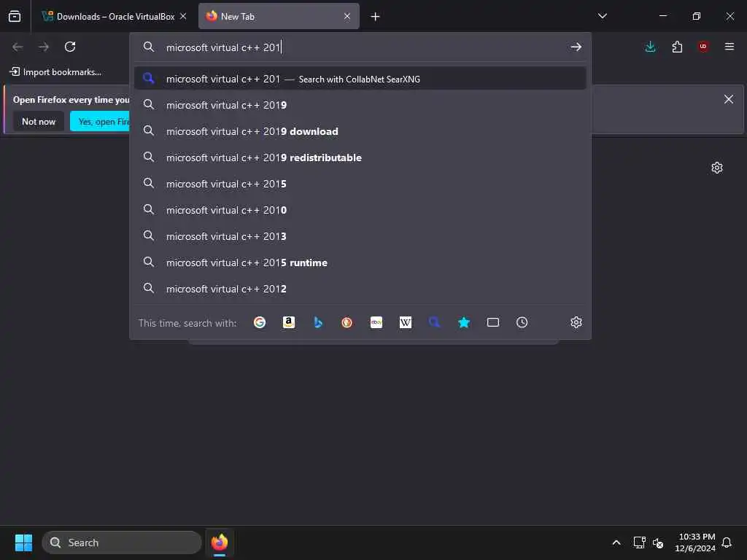Choose suggestion microsoft virtual c++ 2019
The width and height of the screenshot is (747, 560).
click(360, 105)
